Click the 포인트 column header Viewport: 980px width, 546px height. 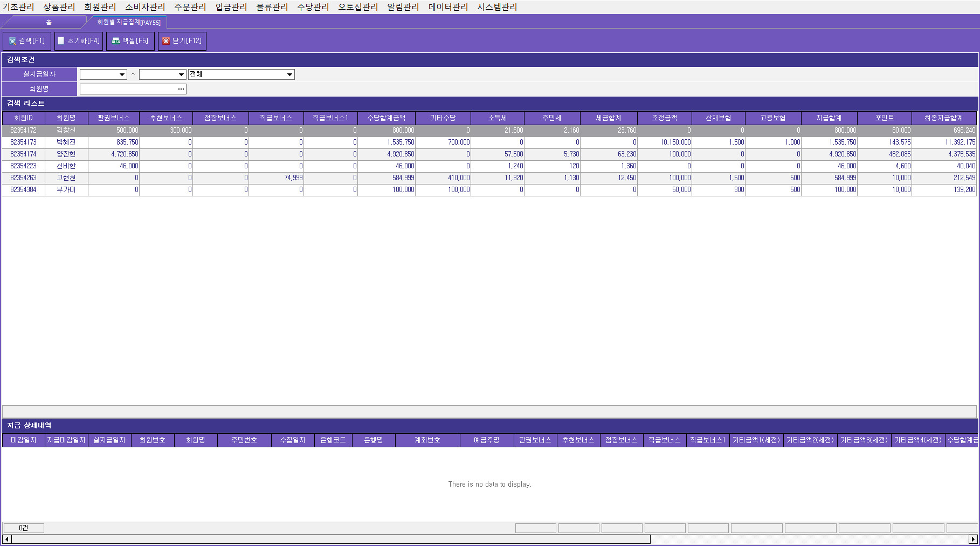(885, 118)
